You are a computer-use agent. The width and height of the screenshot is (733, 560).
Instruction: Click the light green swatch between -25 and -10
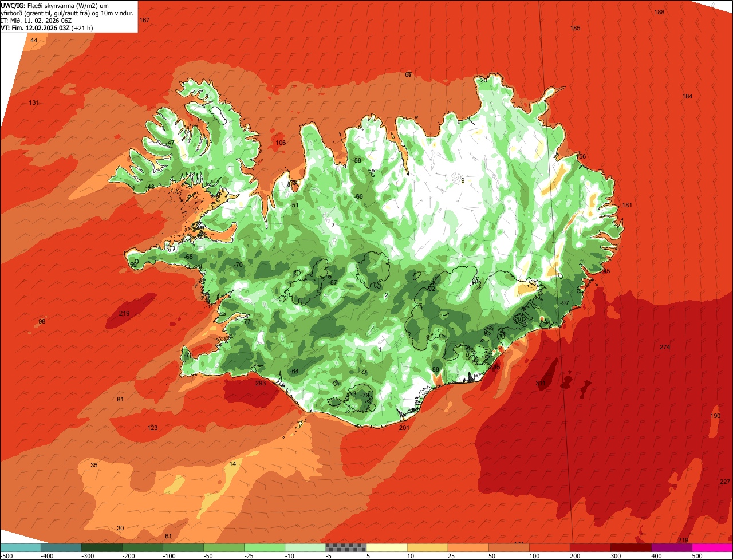point(265,547)
